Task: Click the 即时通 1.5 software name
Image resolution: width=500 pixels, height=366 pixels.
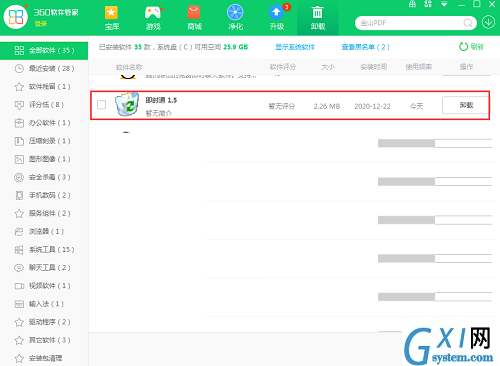Action: click(161, 100)
